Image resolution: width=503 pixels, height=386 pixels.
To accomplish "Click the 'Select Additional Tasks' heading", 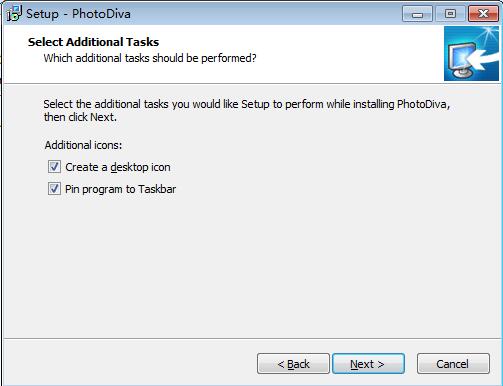I will 93,42.
